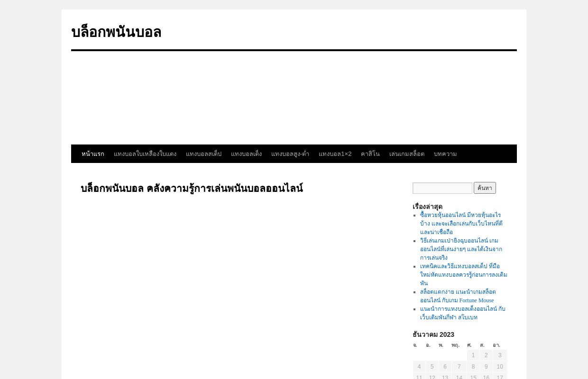
Task: Open the site title บล็อกพนันบอล link
Action: point(116,32)
